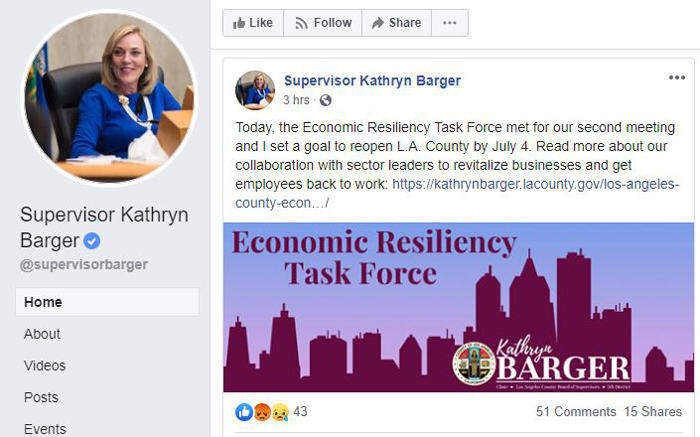
Task: Select the Home sidebar tab
Action: tap(107, 302)
